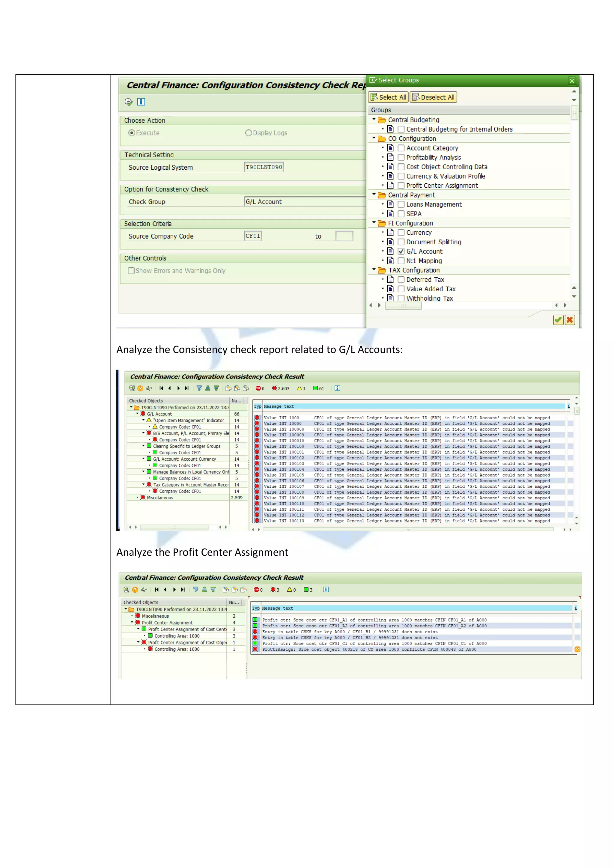The image size is (614, 868).
Task: Collapse the G/L Account node in checked objects
Action: coord(138,414)
